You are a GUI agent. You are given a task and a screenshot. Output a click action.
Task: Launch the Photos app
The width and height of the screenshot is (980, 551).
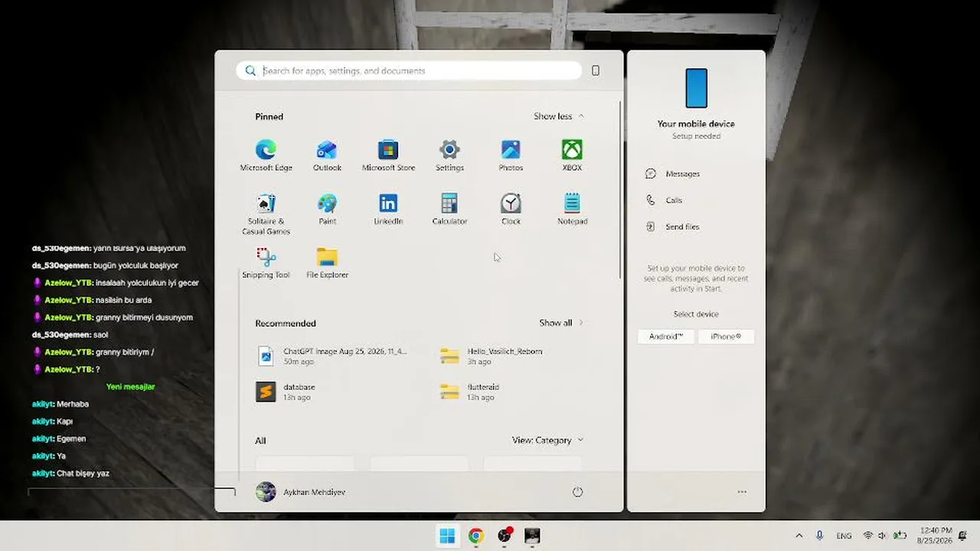511,155
